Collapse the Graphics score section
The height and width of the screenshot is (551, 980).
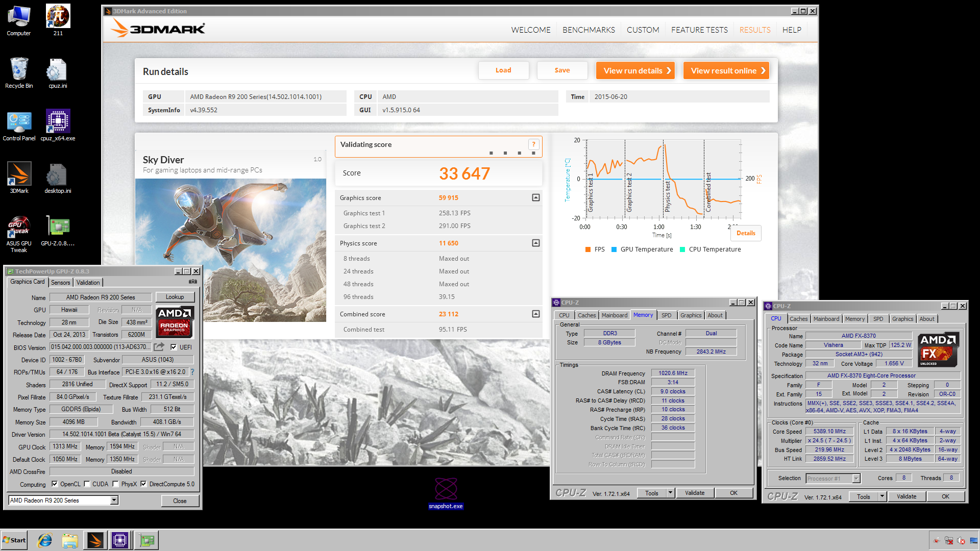(536, 197)
